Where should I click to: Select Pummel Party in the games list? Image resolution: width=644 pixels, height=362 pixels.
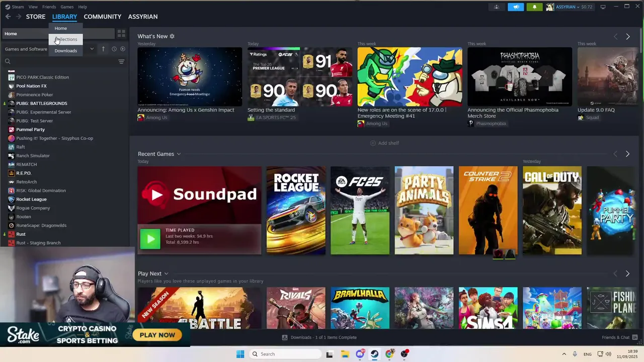tap(30, 130)
